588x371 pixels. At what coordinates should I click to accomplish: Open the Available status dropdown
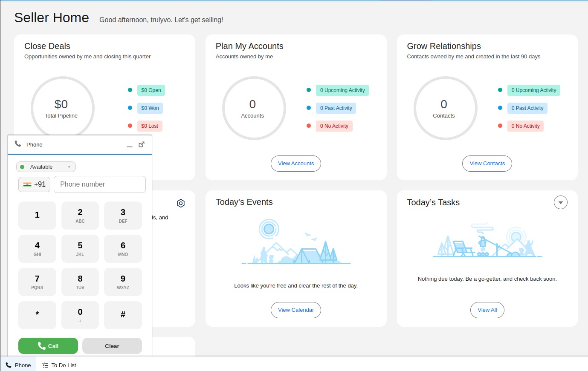click(46, 167)
